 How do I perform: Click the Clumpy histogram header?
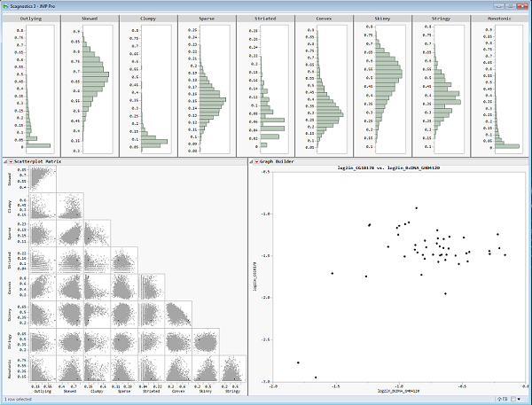coord(147,18)
